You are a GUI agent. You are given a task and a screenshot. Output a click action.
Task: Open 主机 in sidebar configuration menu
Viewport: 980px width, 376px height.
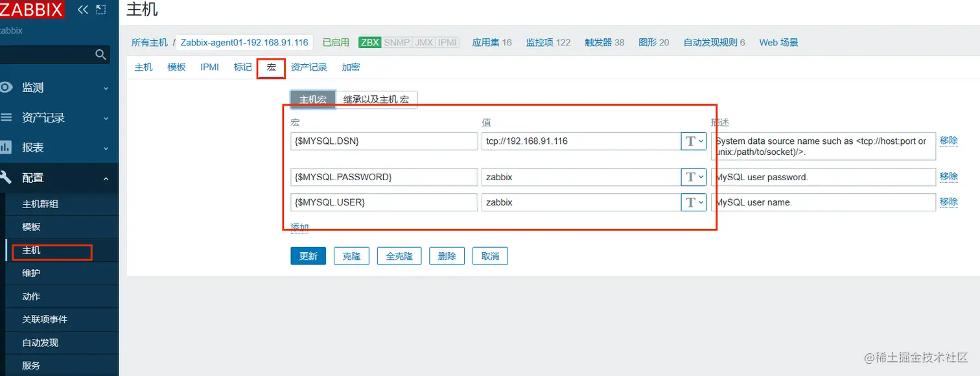click(x=31, y=250)
